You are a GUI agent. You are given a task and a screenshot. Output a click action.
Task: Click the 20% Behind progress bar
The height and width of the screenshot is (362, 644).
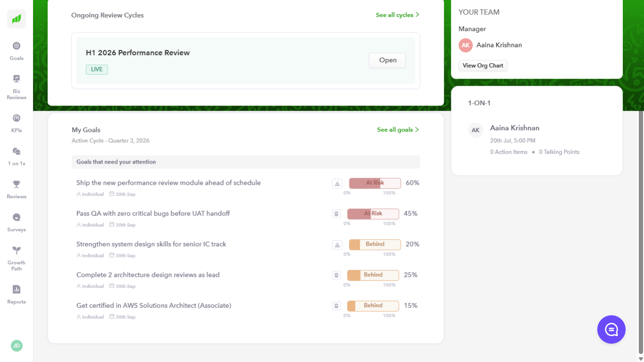pos(375,244)
